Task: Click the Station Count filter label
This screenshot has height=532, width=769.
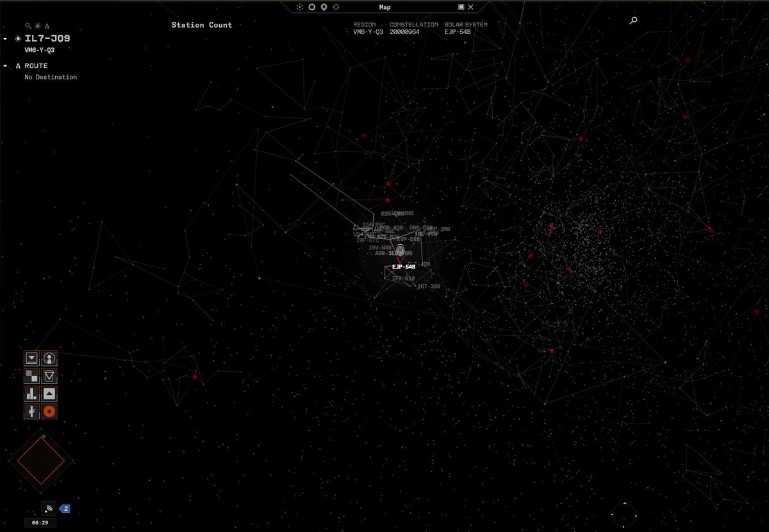Action: tap(202, 25)
